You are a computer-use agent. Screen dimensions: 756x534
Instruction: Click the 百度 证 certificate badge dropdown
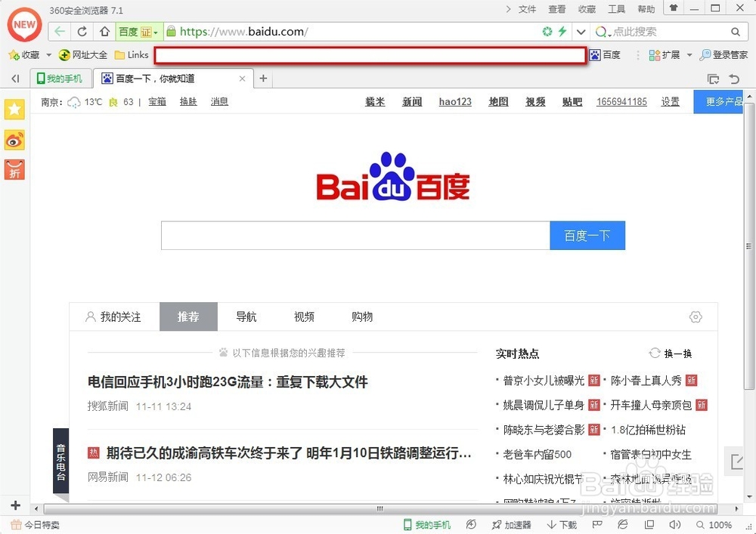click(139, 32)
